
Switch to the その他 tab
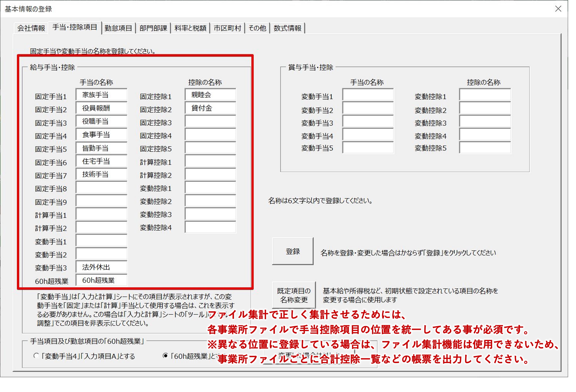point(257,28)
